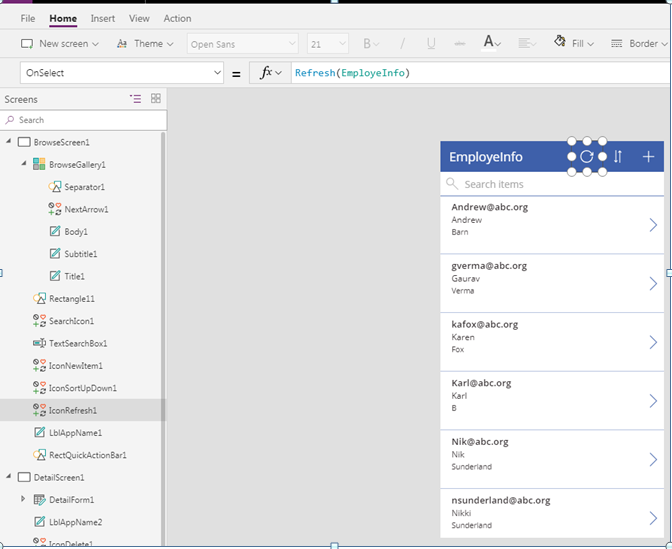This screenshot has height=549, width=672.
Task: Toggle Bold formatting
Action: (371, 44)
